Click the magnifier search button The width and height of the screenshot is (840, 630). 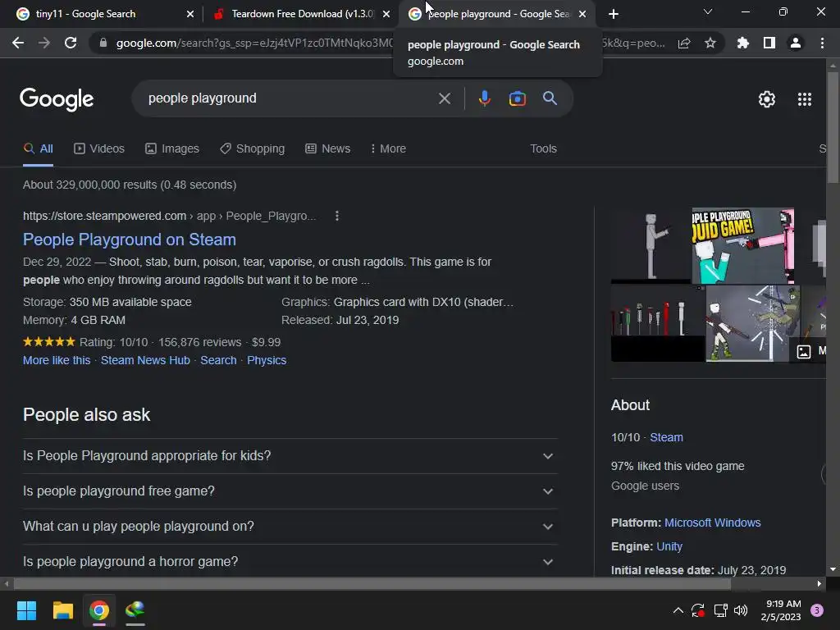coord(550,98)
